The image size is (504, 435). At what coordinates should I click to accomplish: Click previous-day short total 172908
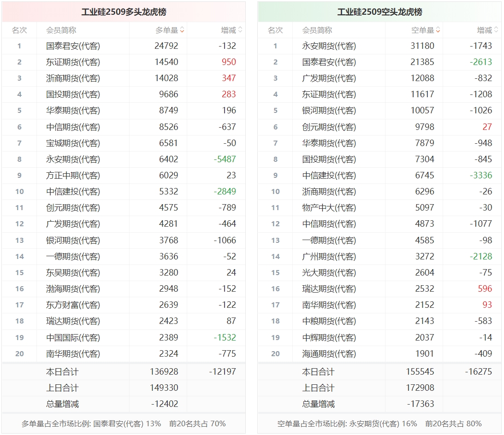coord(420,388)
